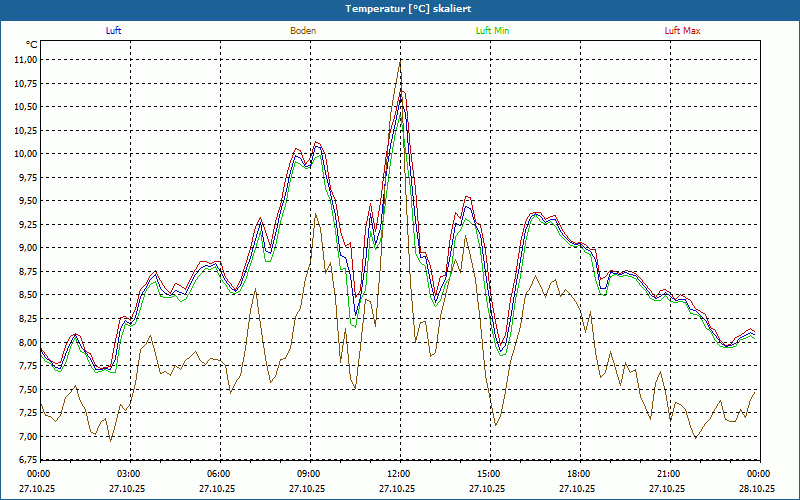Click the 18:00 time axis label
The width and height of the screenshot is (800, 500).
[578, 474]
